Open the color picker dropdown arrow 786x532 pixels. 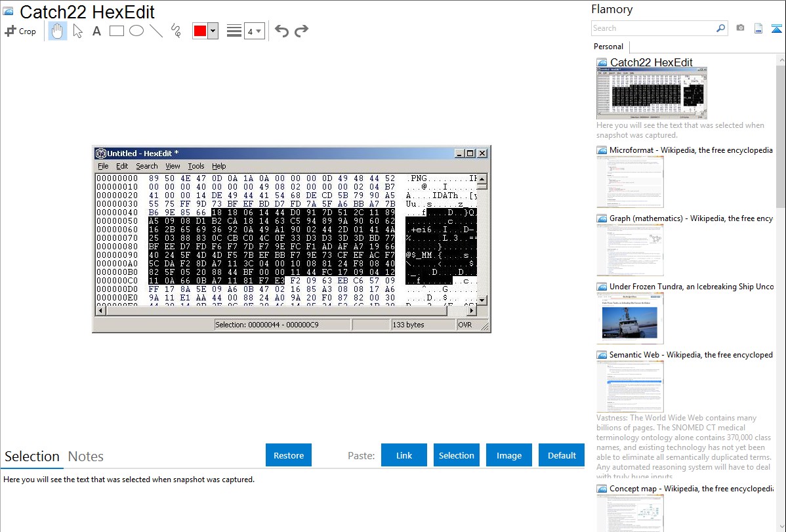click(213, 31)
